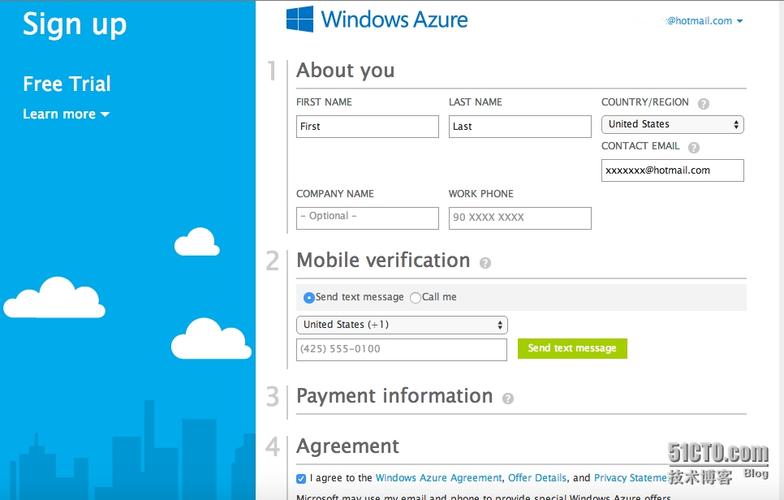This screenshot has width=784, height=500.
Task: Open the Privacy Statement link
Action: click(x=630, y=478)
